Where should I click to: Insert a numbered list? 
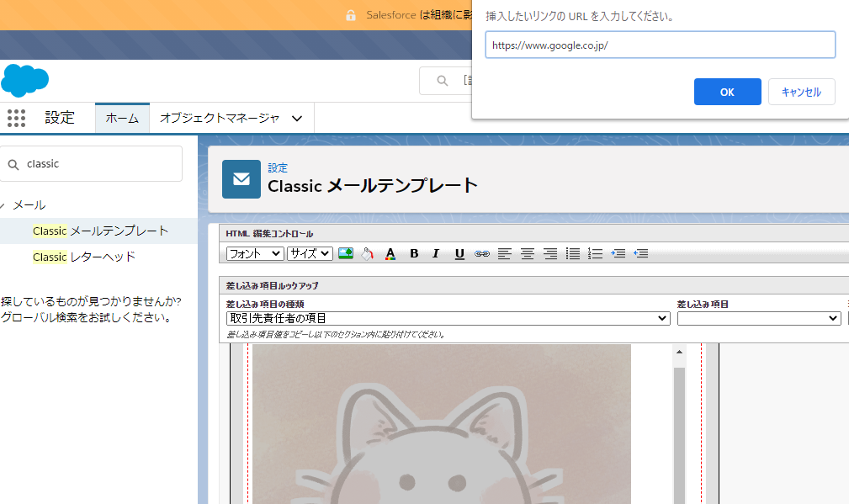coord(595,253)
